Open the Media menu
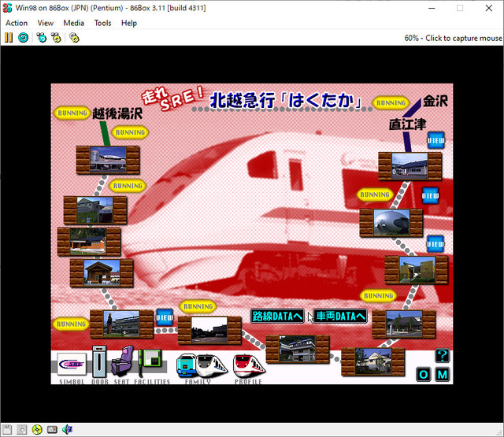 pos(73,23)
